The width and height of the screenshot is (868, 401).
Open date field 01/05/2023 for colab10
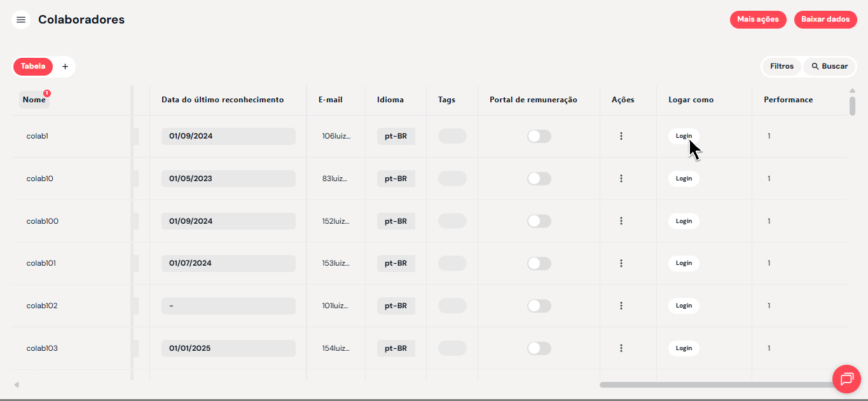[228, 179]
